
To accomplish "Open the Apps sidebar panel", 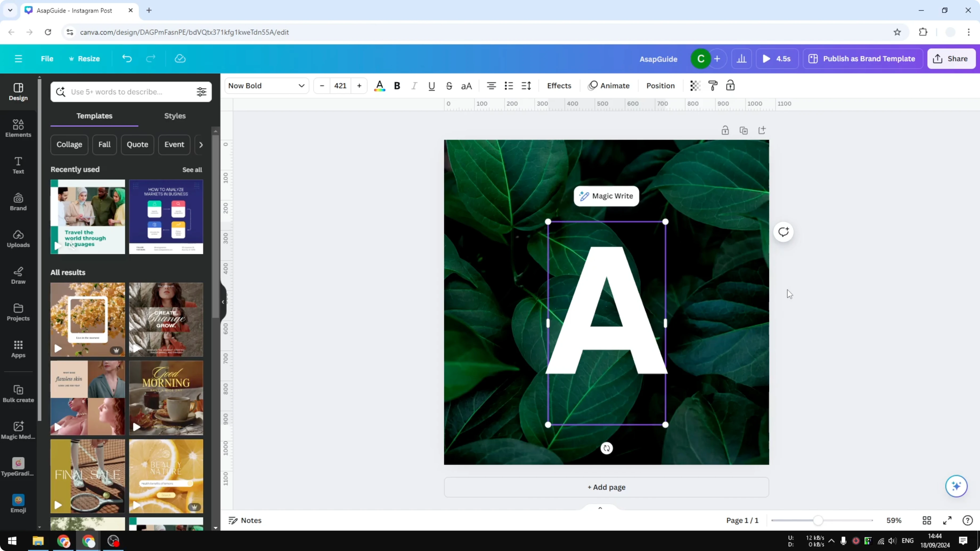I will [x=18, y=349].
